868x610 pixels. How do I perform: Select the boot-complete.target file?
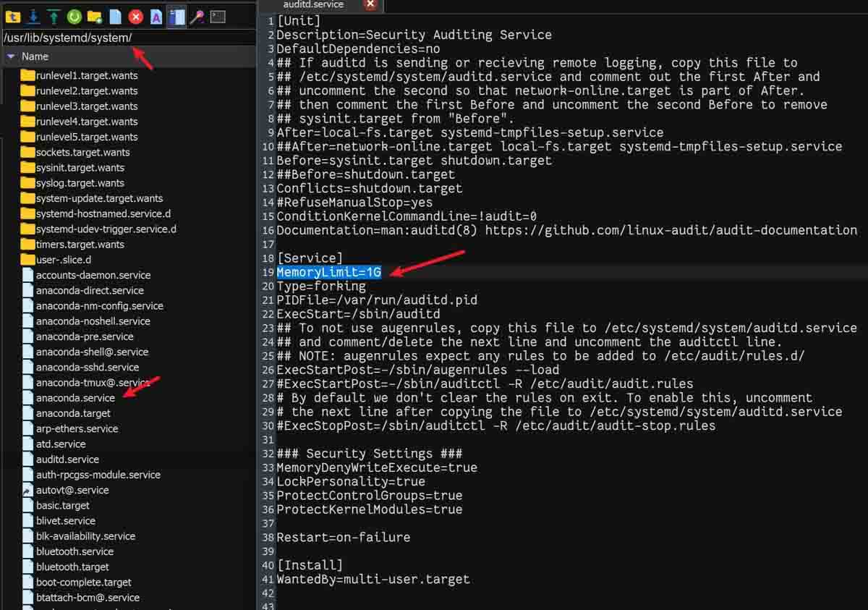(x=77, y=582)
